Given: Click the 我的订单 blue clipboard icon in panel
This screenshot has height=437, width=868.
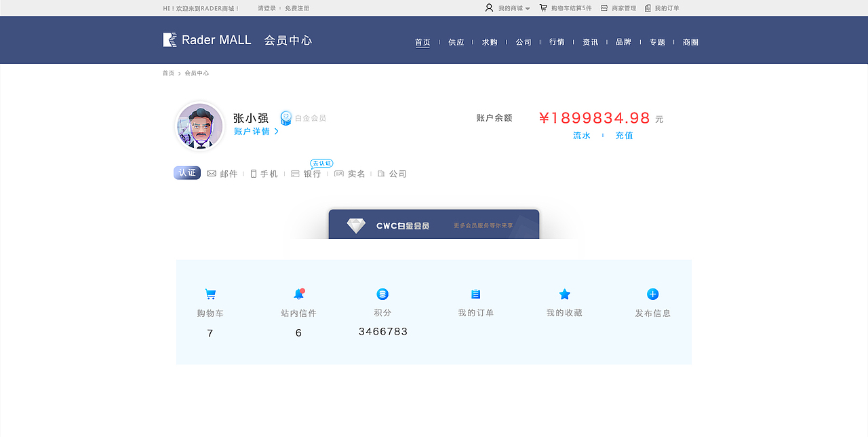Looking at the screenshot, I should pyautogui.click(x=476, y=294).
